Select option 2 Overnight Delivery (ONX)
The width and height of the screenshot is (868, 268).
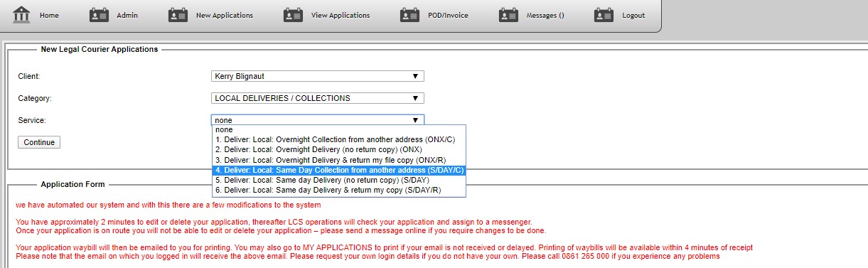tap(338, 150)
